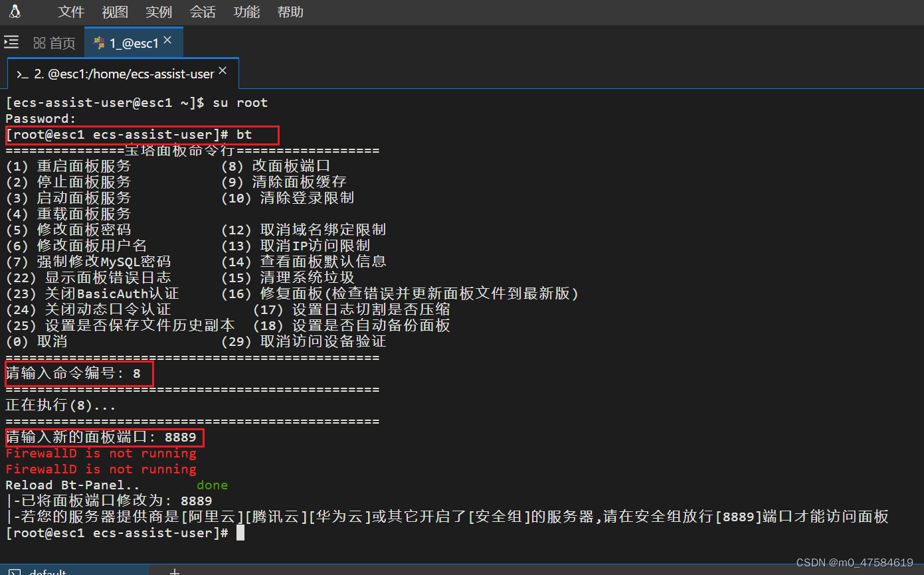
Task: Open the 帮助 menu
Action: pos(290,12)
